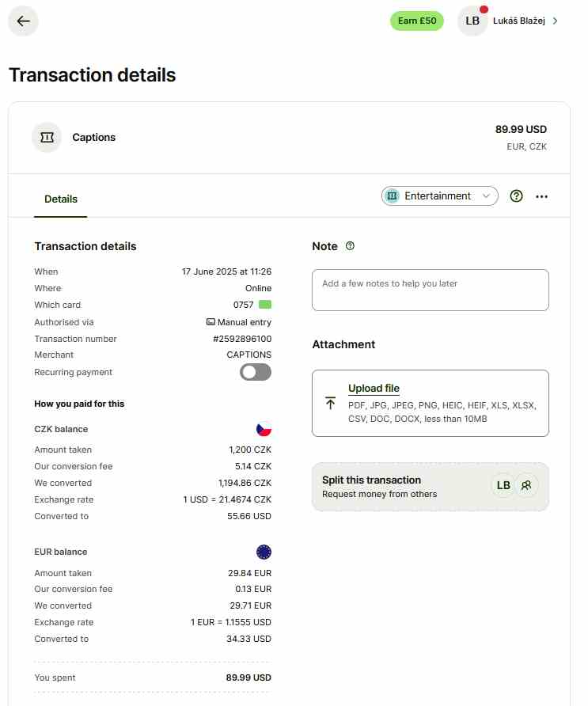Click the Note help question icon

coord(351,246)
